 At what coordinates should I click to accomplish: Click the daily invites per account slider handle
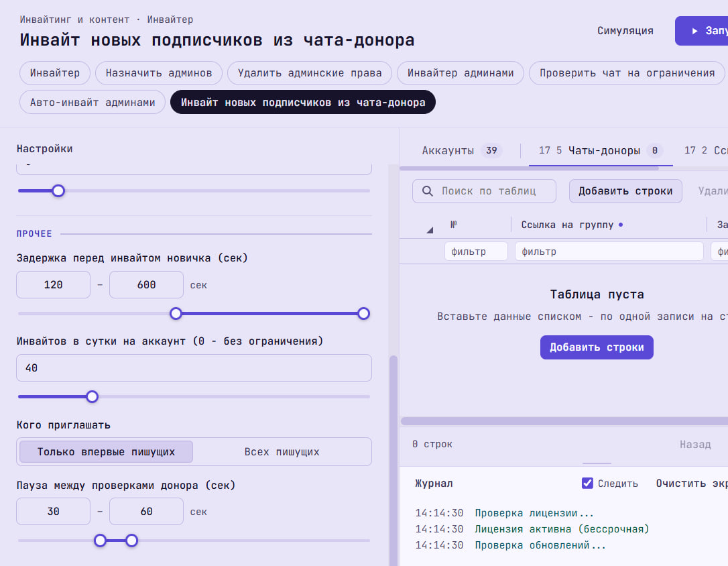[x=93, y=396]
